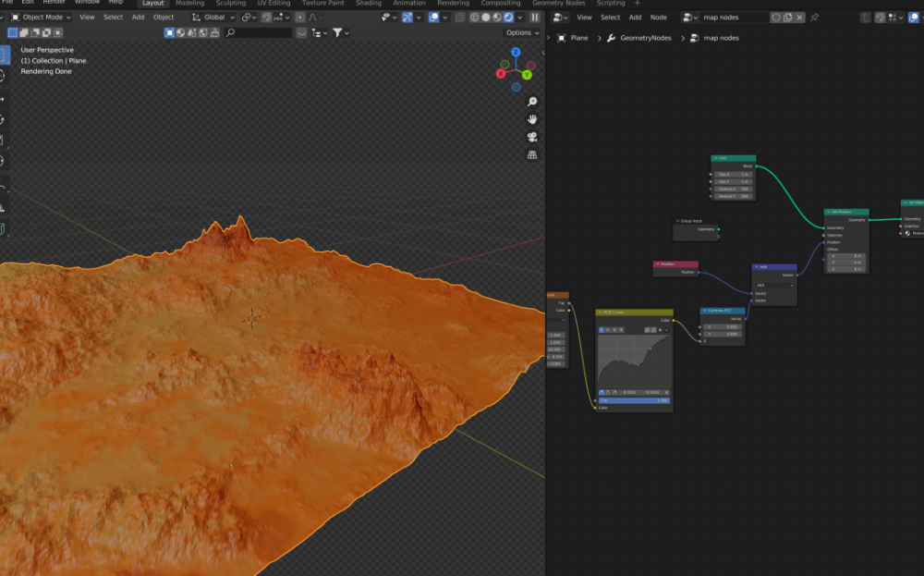Viewport: 924px width, 576px height.
Task: Click GeometryNodes in breadcrumb
Action: click(x=645, y=38)
